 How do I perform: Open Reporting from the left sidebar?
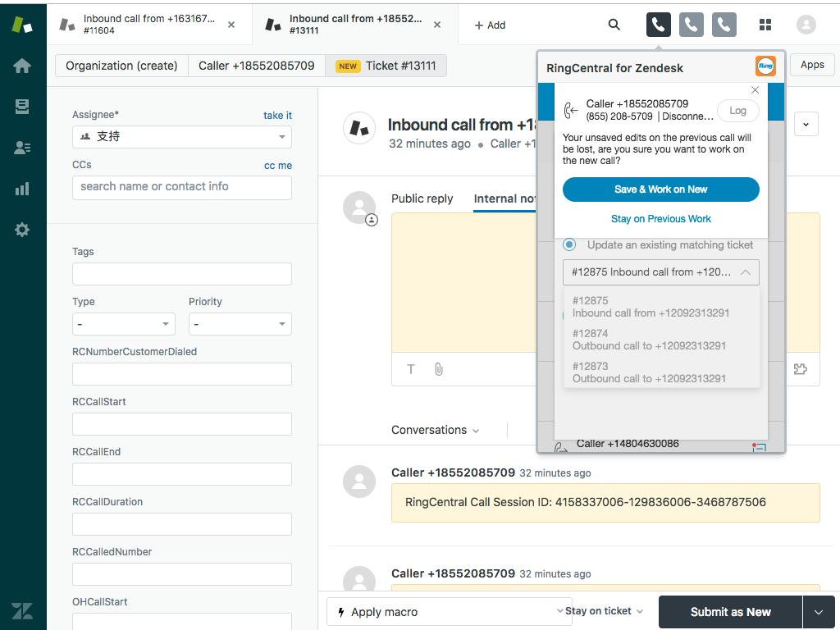point(22,188)
